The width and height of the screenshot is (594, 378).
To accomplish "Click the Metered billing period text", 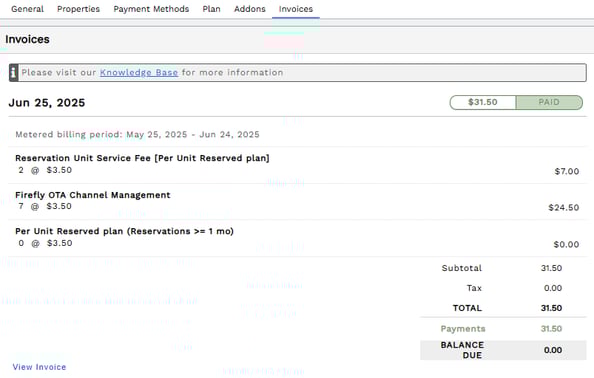I will 138,134.
